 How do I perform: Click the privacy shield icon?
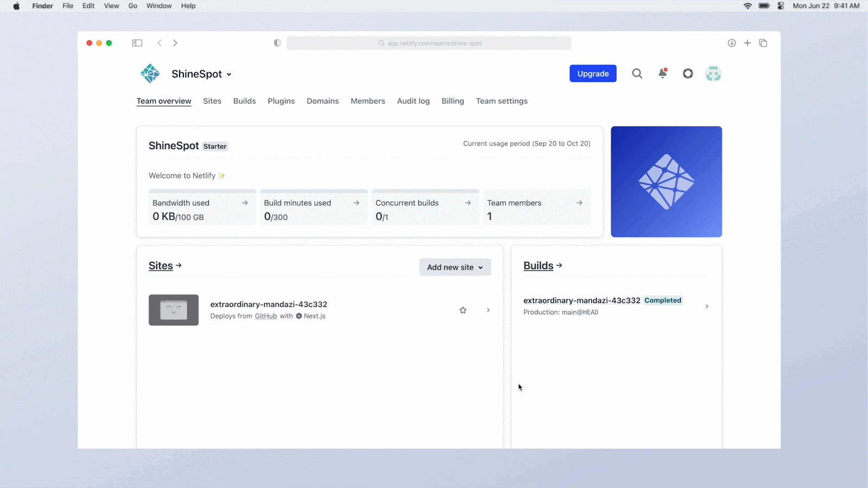277,43
